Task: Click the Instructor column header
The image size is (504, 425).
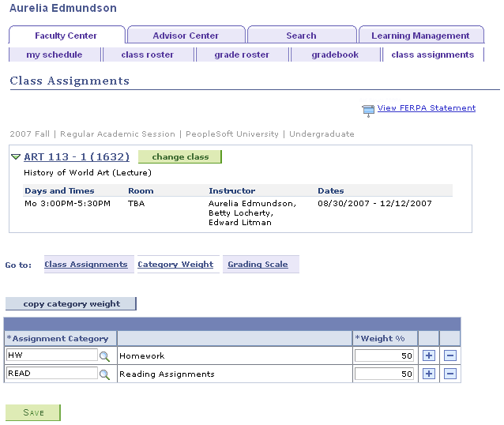Action: coord(232,191)
